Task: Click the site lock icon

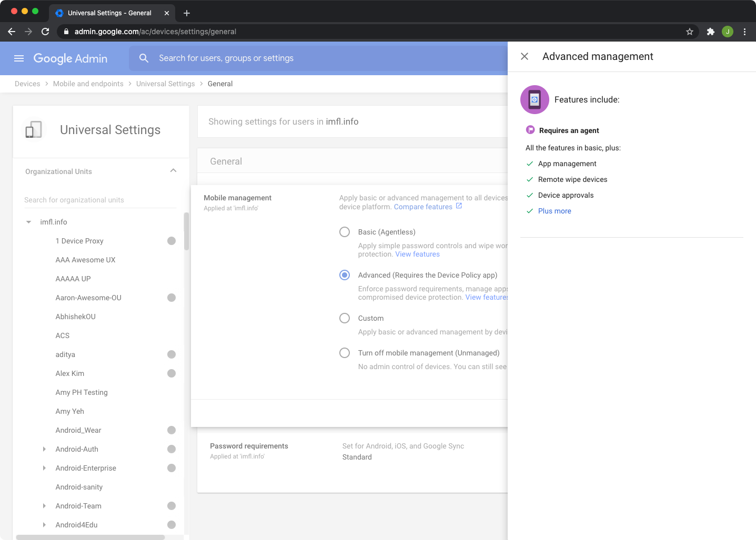Action: click(66, 32)
